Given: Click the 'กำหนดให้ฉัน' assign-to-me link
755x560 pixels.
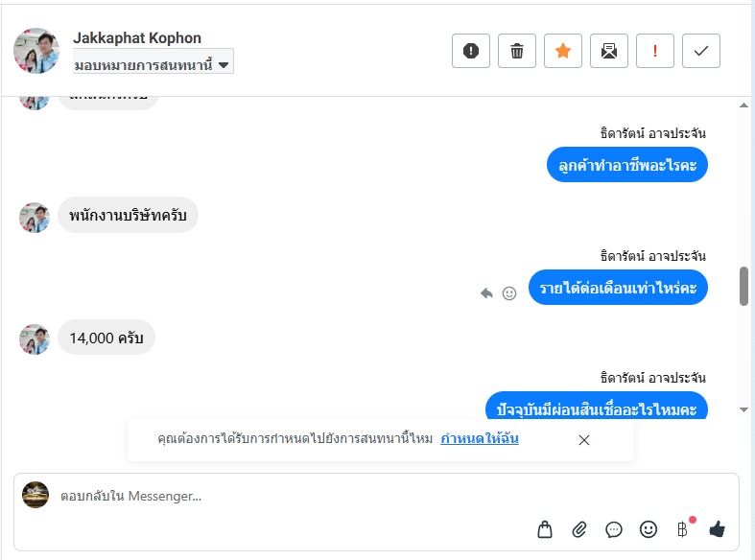Looking at the screenshot, I should tap(480, 439).
